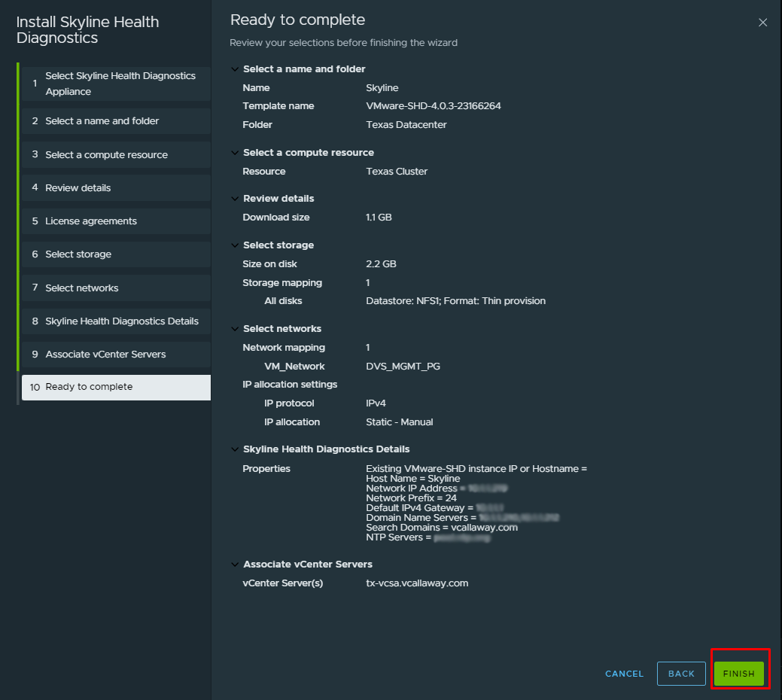This screenshot has height=700, width=782.
Task: Click the Review your selections subtitle text
Action: click(x=344, y=43)
